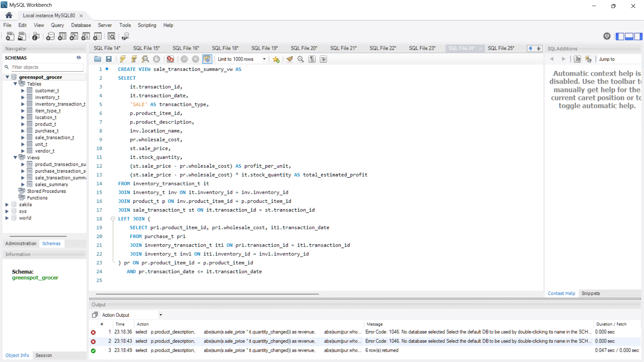Open preferences gear icon top right
This screenshot has height=362, width=644.
click(x=607, y=36)
